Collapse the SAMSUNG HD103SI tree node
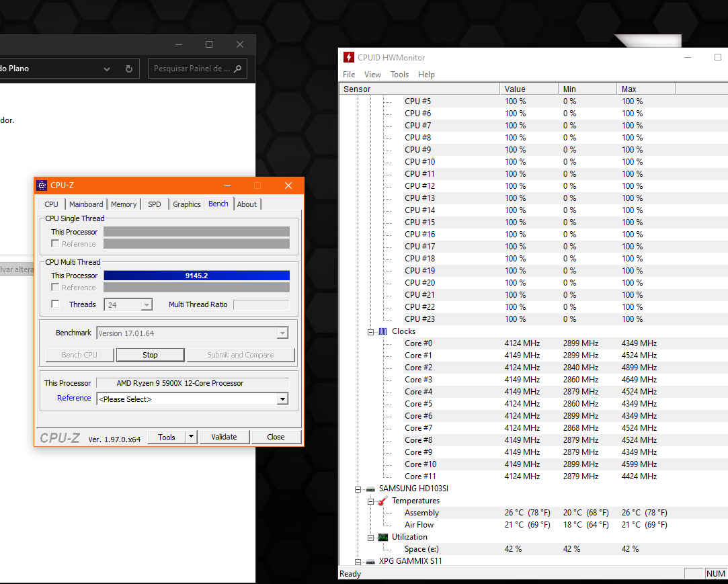728x584 pixels. [x=358, y=489]
